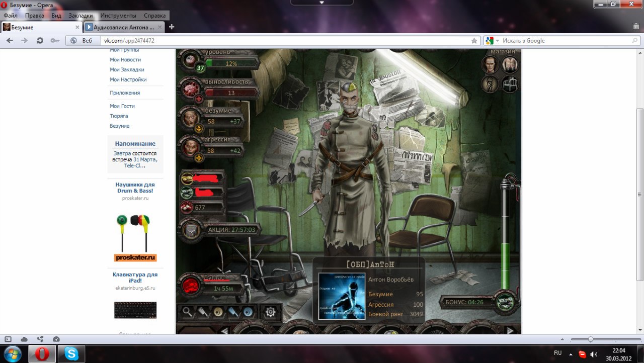This screenshot has height=363, width=644.
Task: Collect the bonus cash icon
Action: (x=505, y=302)
